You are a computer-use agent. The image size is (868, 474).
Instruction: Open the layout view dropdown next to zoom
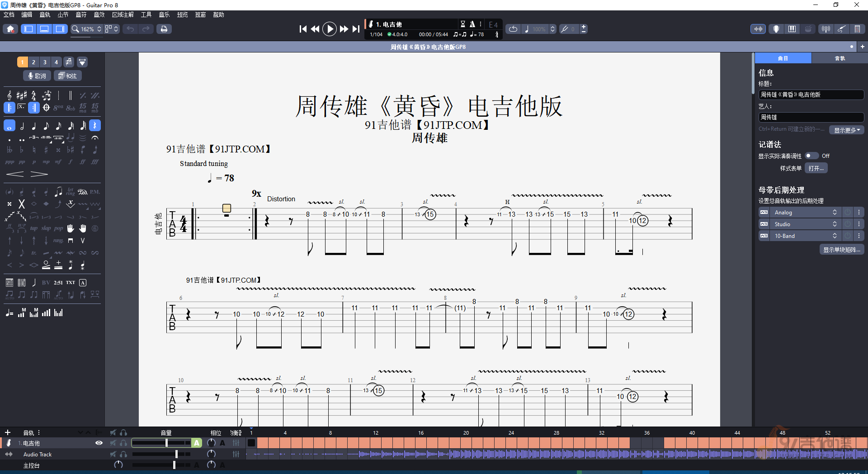pos(112,29)
